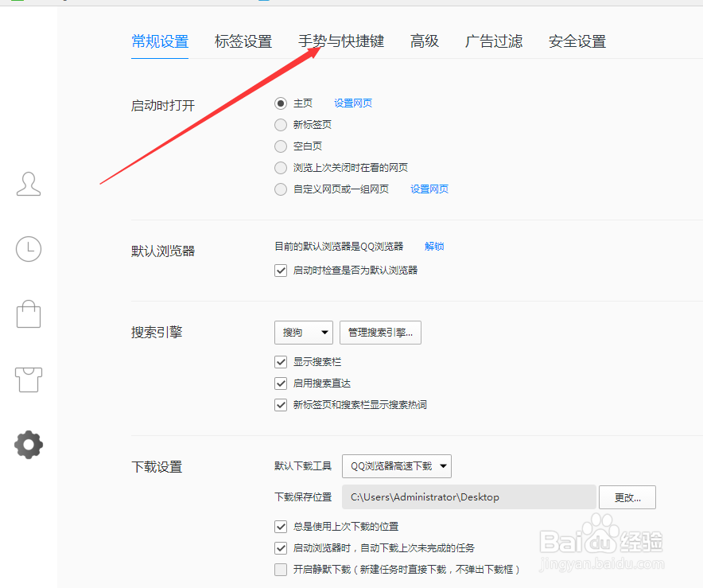Open the 广告过滤 settings tab
The width and height of the screenshot is (703, 588).
[494, 41]
